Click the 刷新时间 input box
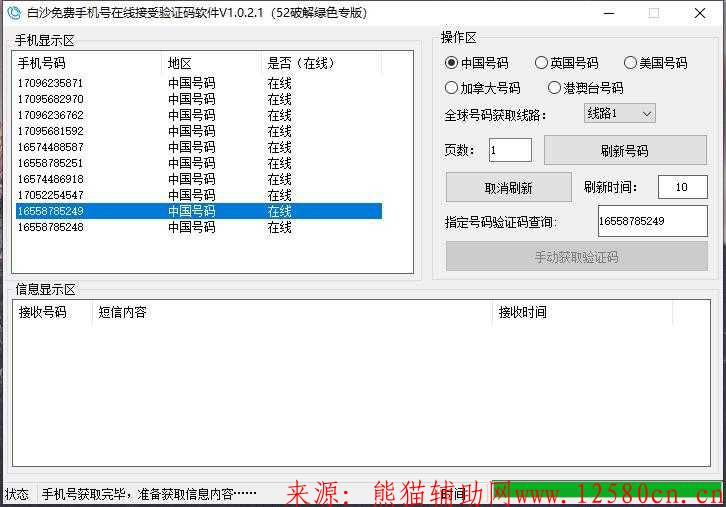Image resolution: width=726 pixels, height=507 pixels. (682, 187)
